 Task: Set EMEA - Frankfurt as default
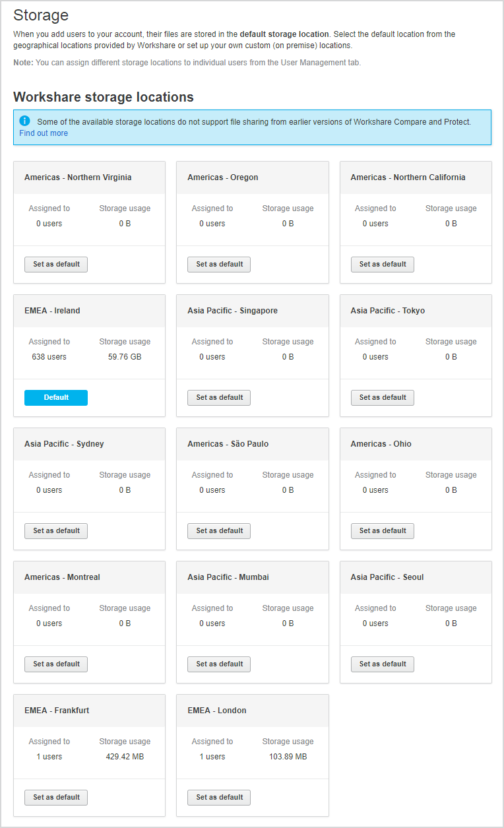56,797
